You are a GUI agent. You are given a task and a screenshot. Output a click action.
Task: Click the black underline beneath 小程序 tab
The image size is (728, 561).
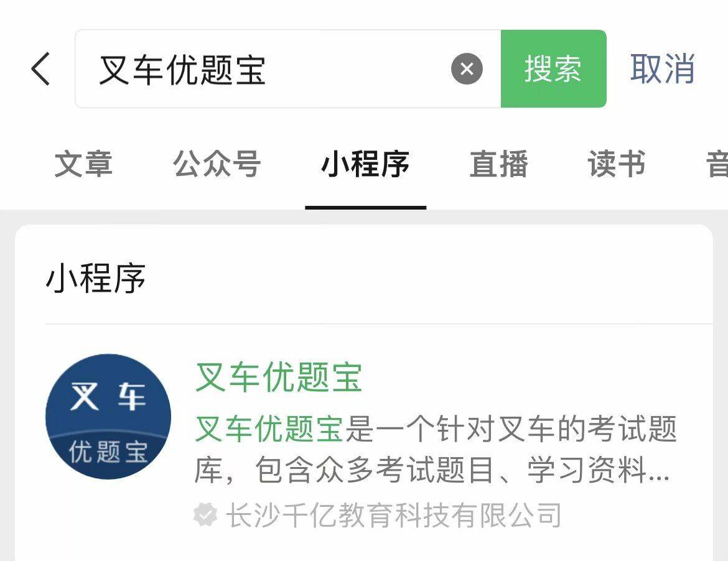click(x=365, y=207)
